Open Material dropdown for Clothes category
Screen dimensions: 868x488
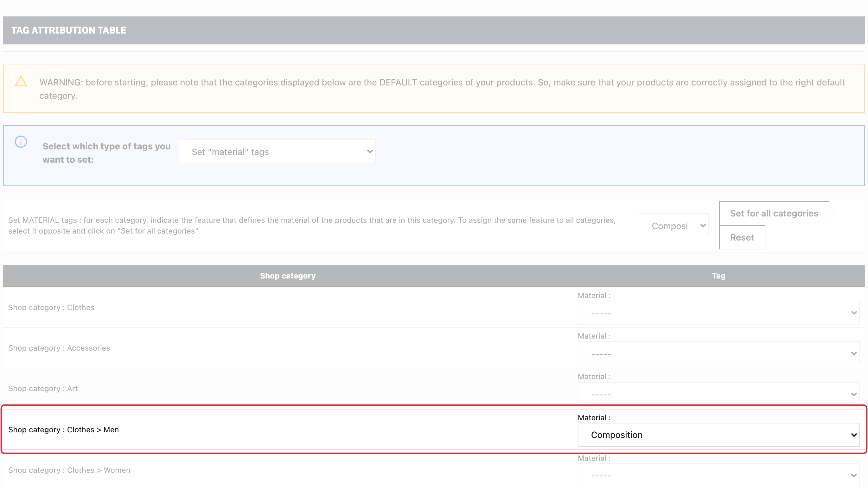pos(719,313)
